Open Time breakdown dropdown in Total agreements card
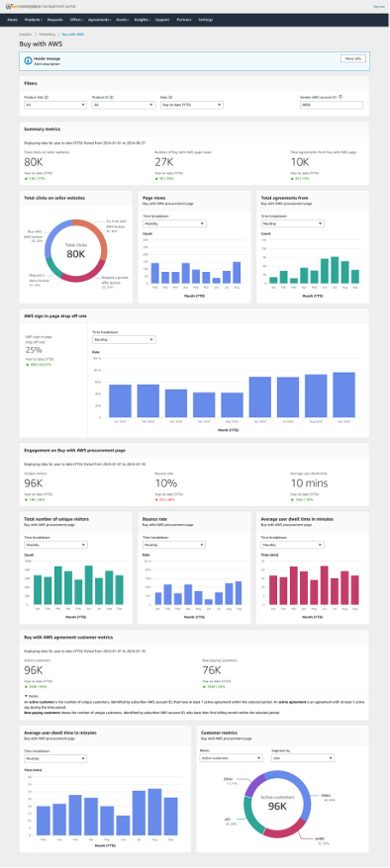Image resolution: width=390 pixels, height=868 pixels. [x=292, y=223]
